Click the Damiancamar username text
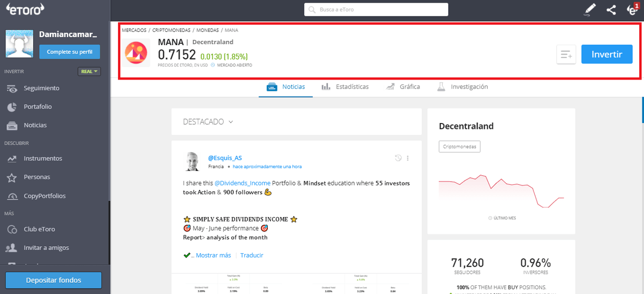The width and height of the screenshot is (644, 294). (68, 34)
